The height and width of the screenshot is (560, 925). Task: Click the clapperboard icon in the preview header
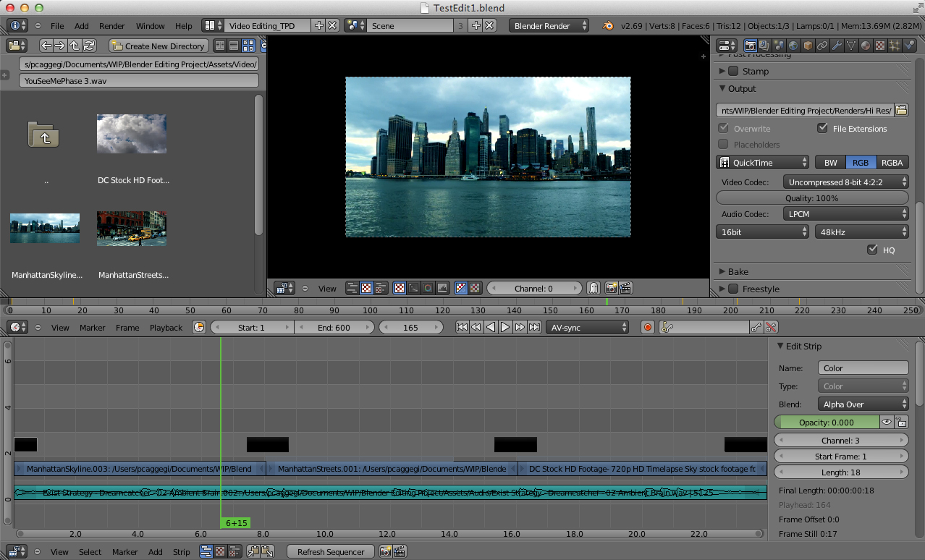coord(625,288)
